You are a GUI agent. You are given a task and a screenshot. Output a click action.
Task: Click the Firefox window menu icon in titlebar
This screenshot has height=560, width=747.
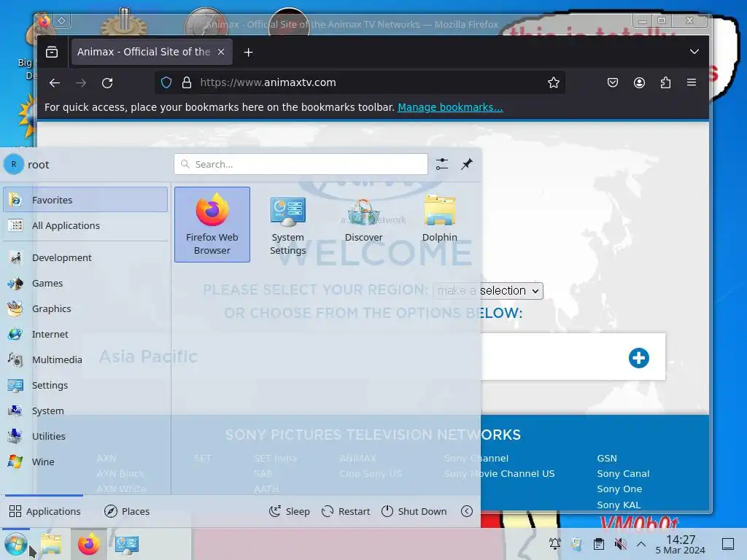tap(44, 21)
